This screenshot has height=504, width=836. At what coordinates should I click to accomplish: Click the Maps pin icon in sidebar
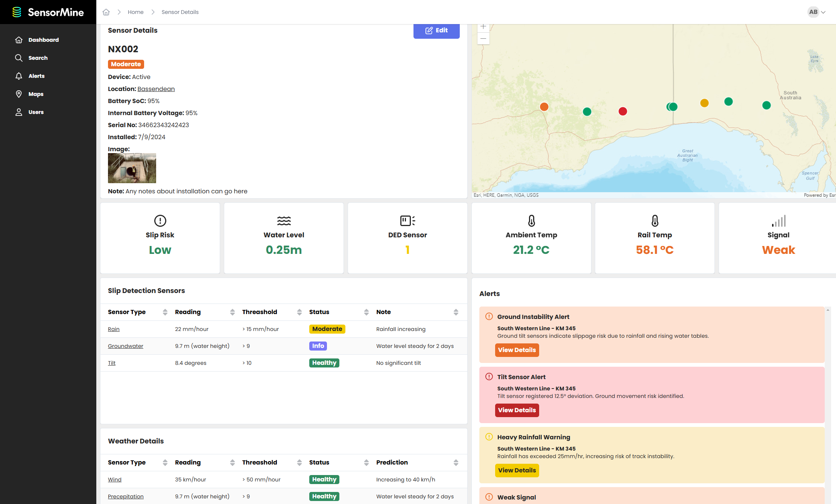(x=19, y=94)
